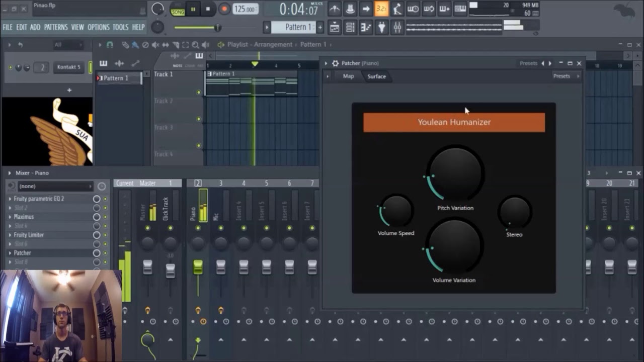The width and height of the screenshot is (644, 362).
Task: Mute the Piano mixer track
Action: point(198,228)
